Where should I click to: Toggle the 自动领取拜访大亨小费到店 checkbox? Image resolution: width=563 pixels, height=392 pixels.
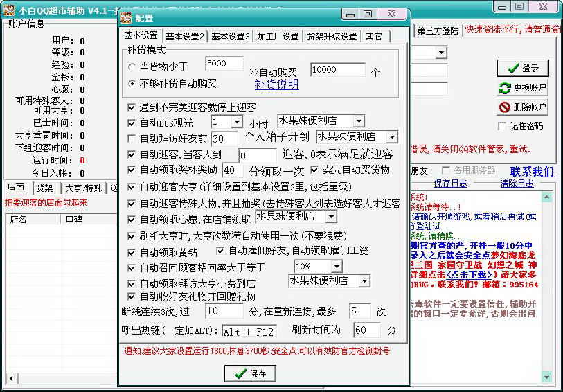pos(132,284)
